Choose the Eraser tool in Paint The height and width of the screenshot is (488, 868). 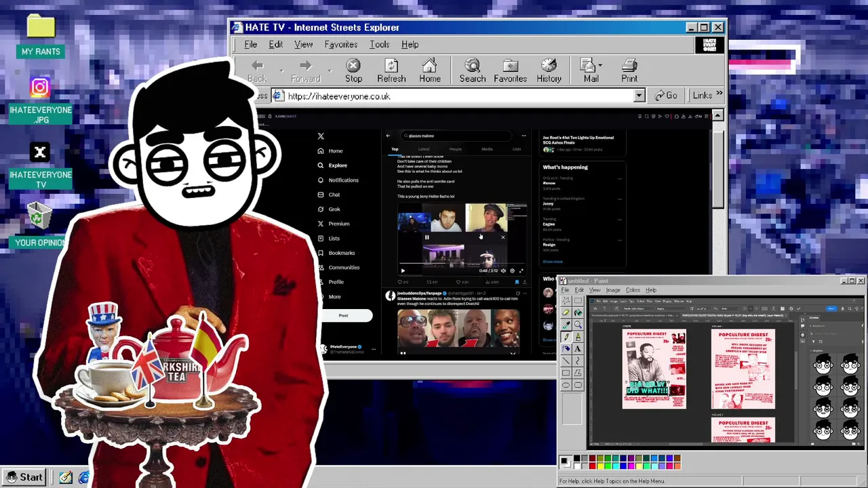pyautogui.click(x=566, y=312)
